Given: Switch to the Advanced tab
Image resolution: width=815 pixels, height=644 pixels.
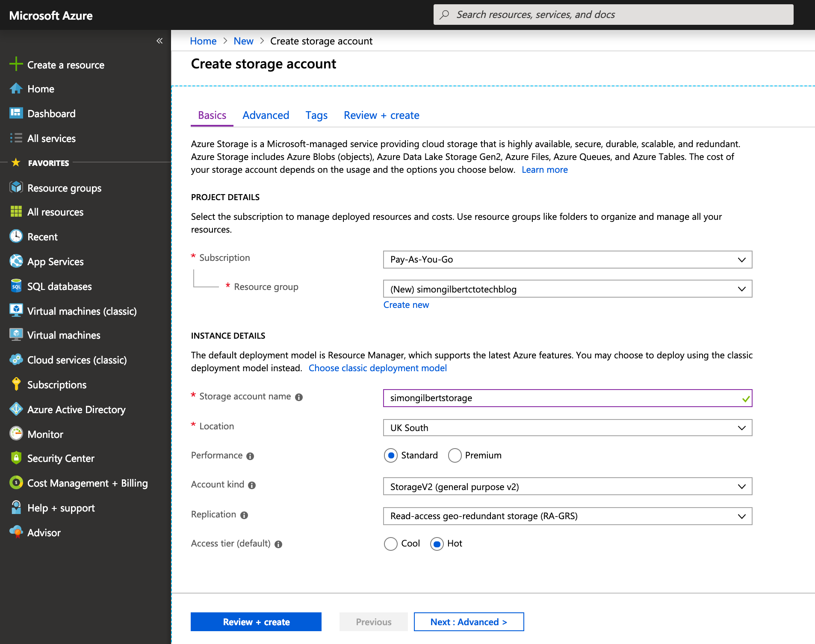Looking at the screenshot, I should coord(266,115).
